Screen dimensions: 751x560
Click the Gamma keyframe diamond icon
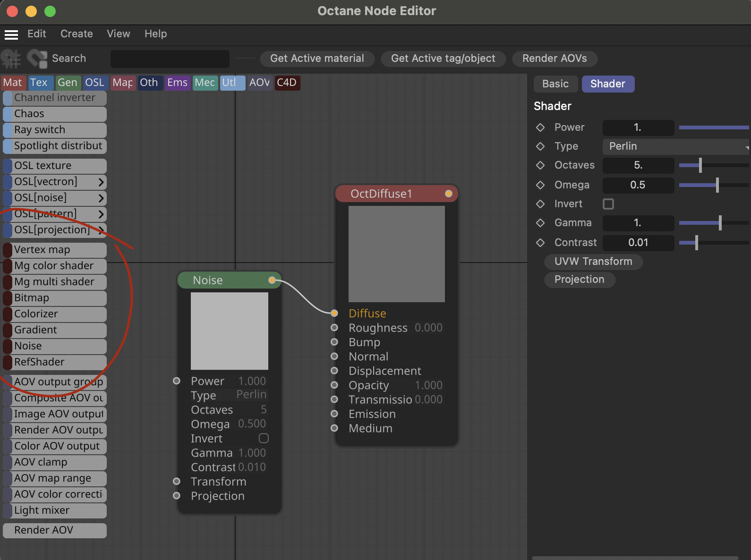(540, 223)
